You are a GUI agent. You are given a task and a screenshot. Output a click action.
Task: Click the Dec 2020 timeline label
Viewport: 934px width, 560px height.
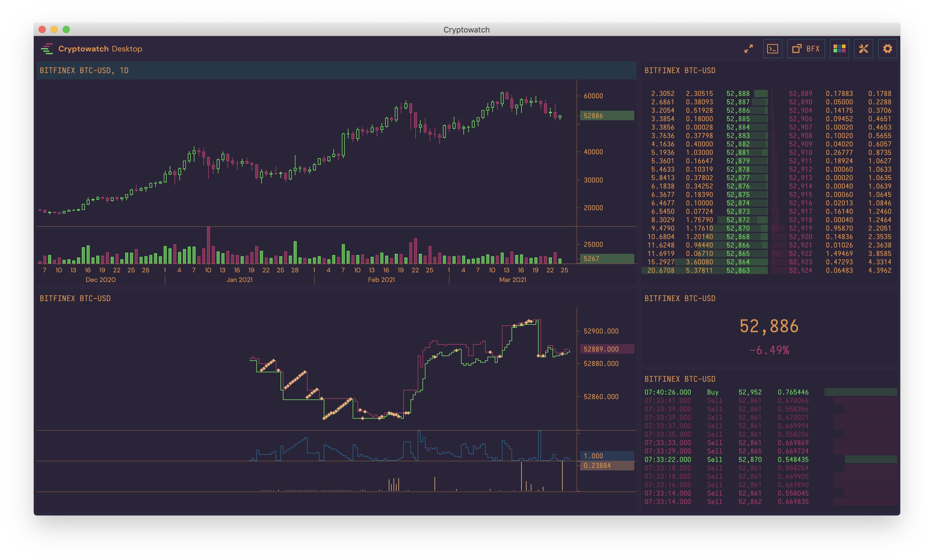101,280
